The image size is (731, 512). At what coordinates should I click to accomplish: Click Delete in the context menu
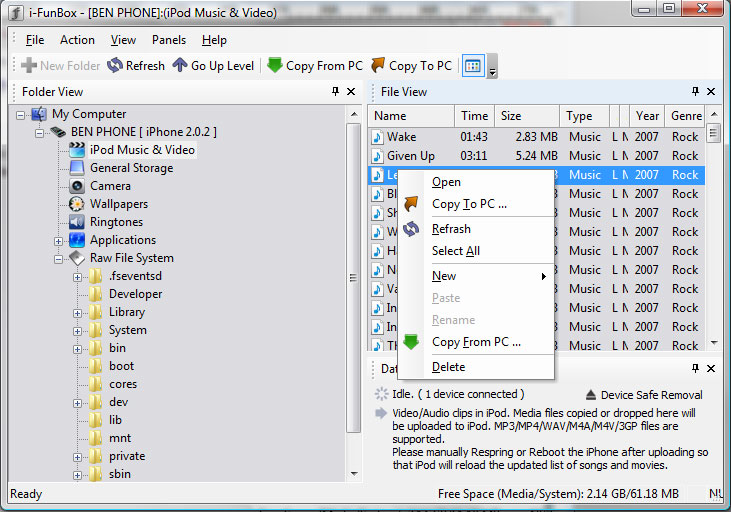tap(448, 367)
